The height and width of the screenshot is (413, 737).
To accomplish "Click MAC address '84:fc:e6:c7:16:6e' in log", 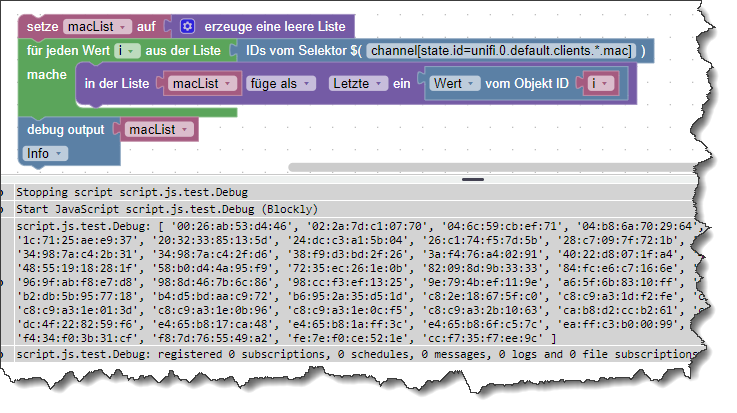I will tap(618, 268).
